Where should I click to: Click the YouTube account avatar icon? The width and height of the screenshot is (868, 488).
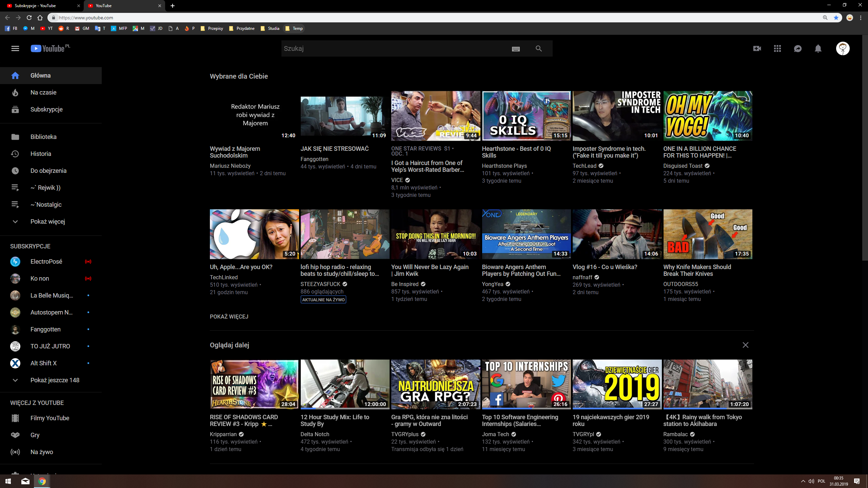(x=843, y=48)
